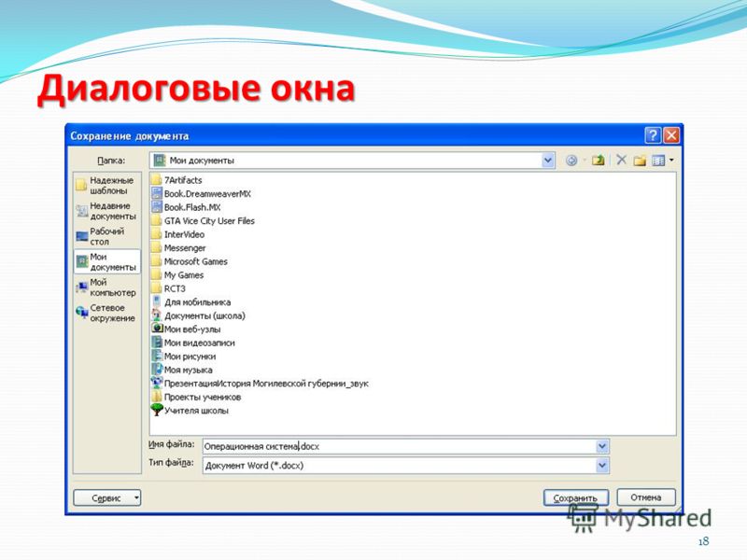Screen dimensions: 747x560
Task: Click the Back navigation arrow icon
Action: coord(571,161)
